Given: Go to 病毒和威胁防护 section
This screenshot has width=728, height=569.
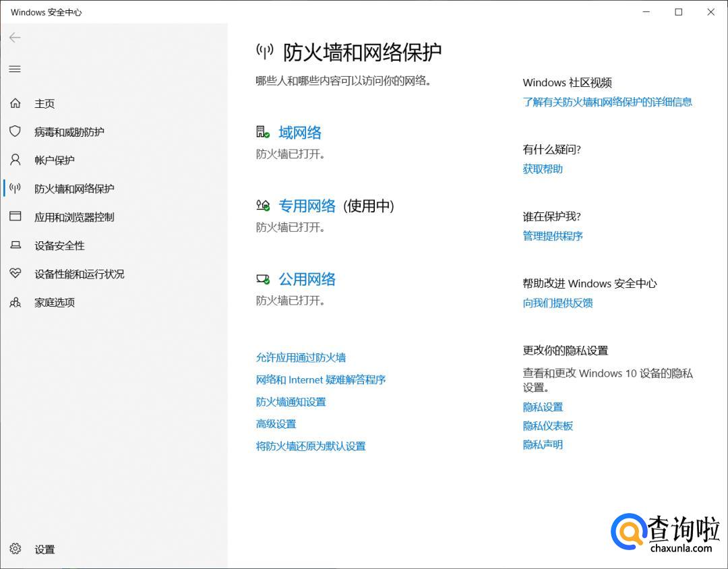Looking at the screenshot, I should pos(69,132).
